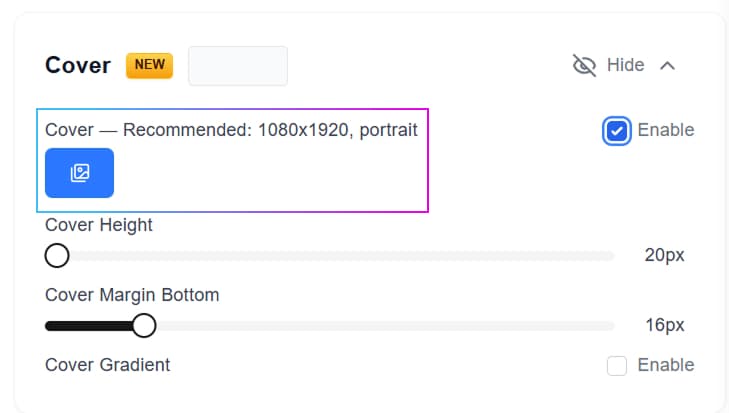Image resolution: width=729 pixels, height=413 pixels.
Task: Click the Cover section heading
Action: [x=78, y=66]
